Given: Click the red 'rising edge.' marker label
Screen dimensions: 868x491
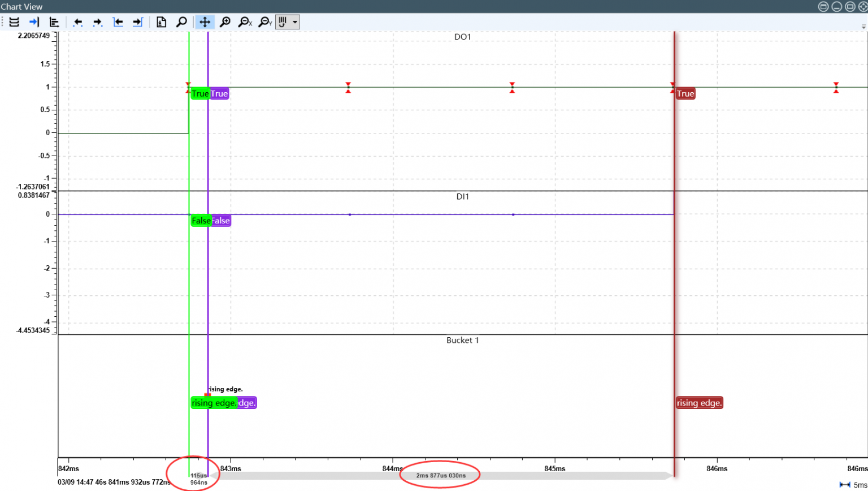Looking at the screenshot, I should coord(699,403).
